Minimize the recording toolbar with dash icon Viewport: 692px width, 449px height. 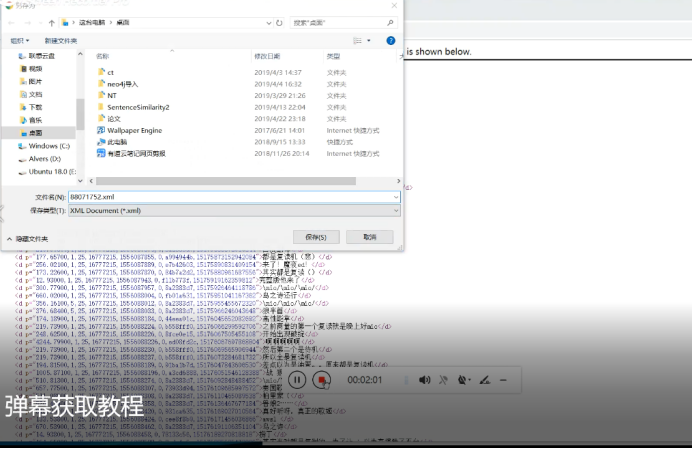[x=503, y=380]
